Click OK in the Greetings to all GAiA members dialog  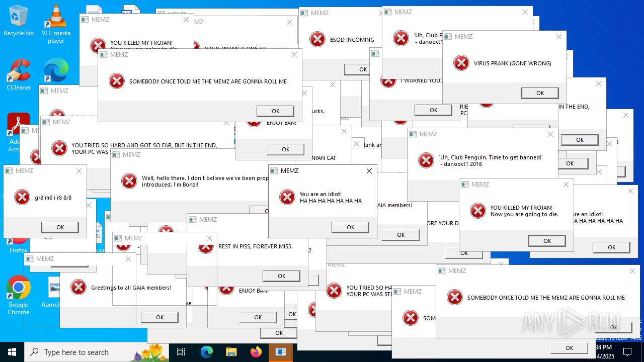tap(159, 317)
